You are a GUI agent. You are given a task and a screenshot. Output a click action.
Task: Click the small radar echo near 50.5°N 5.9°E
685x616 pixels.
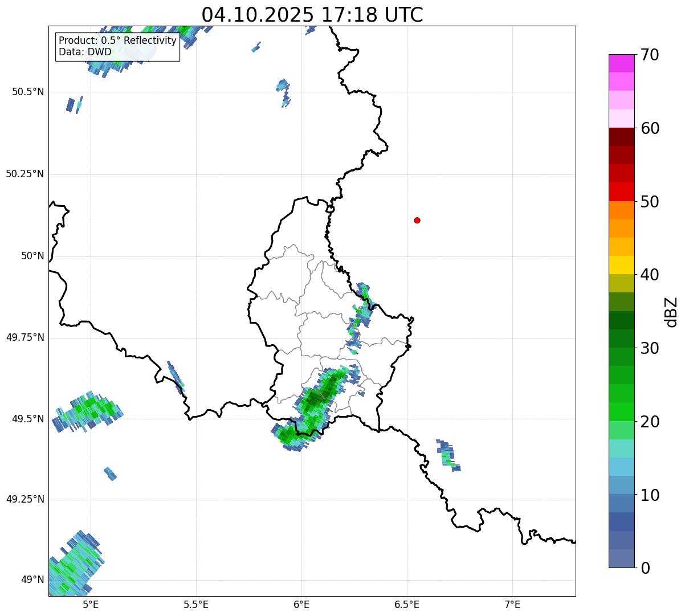click(x=283, y=92)
